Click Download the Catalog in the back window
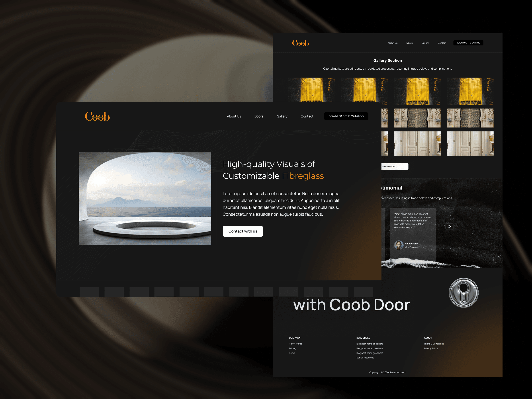This screenshot has height=399, width=532. pos(468,43)
